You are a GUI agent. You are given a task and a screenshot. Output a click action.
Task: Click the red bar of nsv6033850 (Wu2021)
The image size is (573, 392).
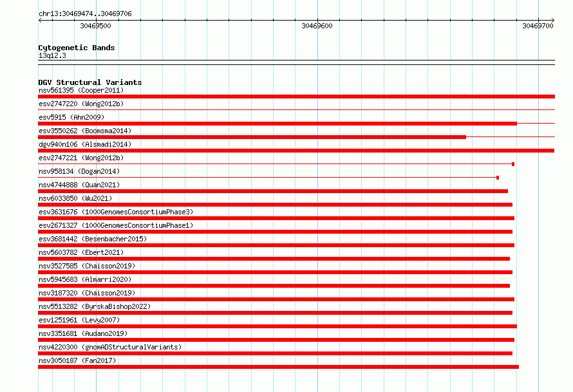[x=275, y=205]
